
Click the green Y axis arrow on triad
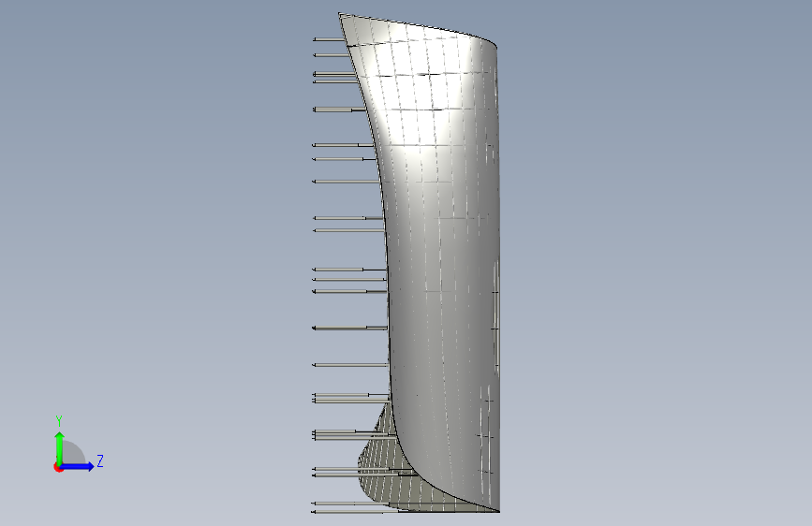(x=60, y=447)
